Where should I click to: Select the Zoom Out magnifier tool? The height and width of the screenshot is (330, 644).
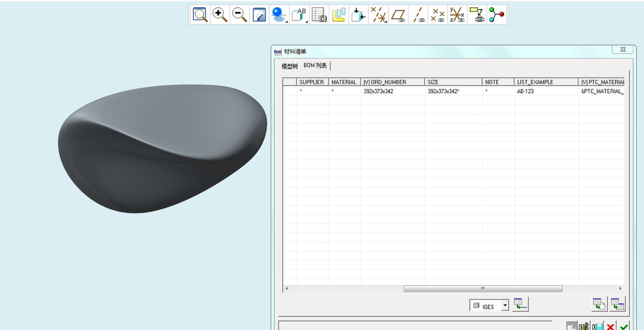pyautogui.click(x=239, y=15)
